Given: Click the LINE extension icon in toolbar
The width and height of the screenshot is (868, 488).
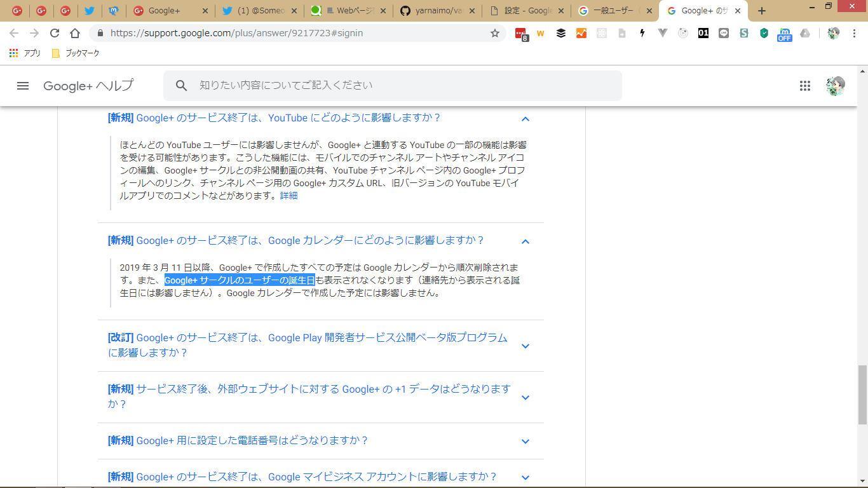Looking at the screenshot, I should coord(724,33).
